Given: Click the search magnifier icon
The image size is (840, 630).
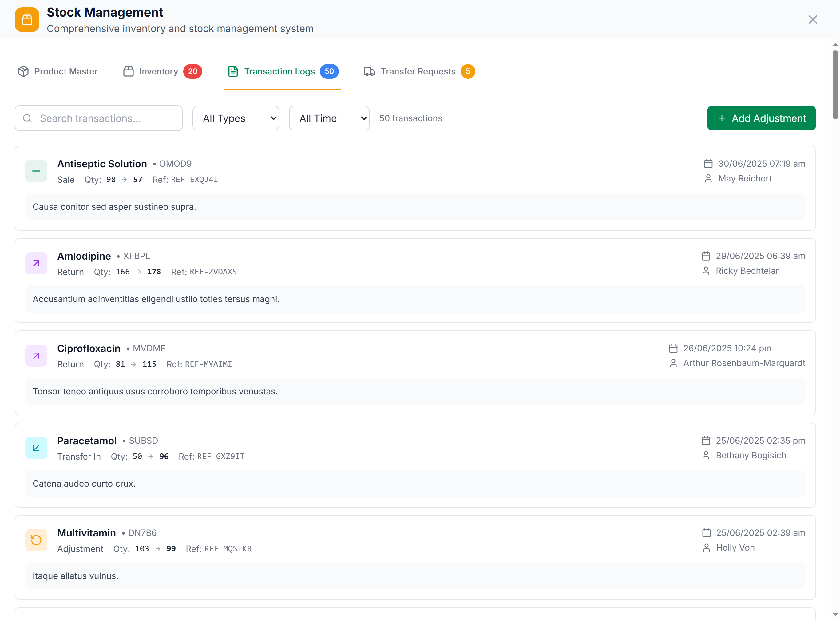Looking at the screenshot, I should coord(27,118).
